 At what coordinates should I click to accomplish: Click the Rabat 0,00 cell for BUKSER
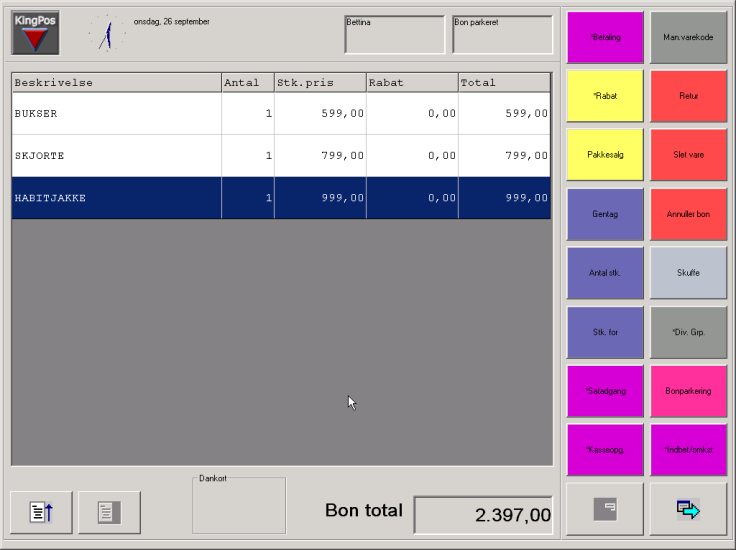coord(412,114)
